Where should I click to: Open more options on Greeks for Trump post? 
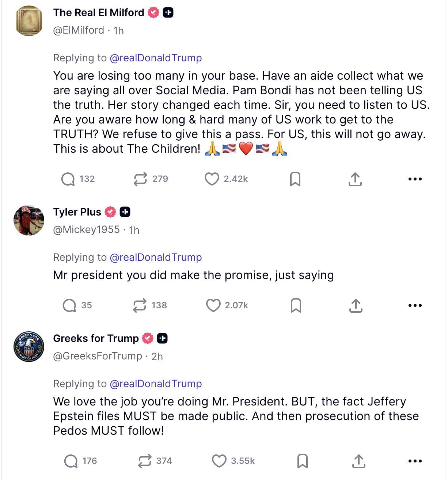click(415, 461)
